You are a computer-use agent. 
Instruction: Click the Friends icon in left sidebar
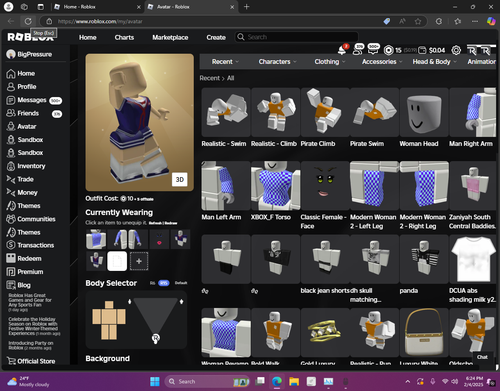[x=11, y=113]
